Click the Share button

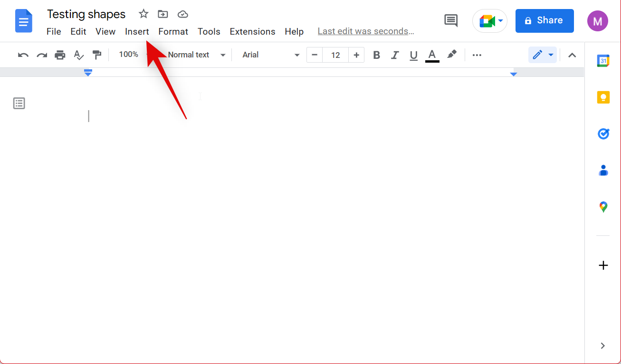point(545,21)
